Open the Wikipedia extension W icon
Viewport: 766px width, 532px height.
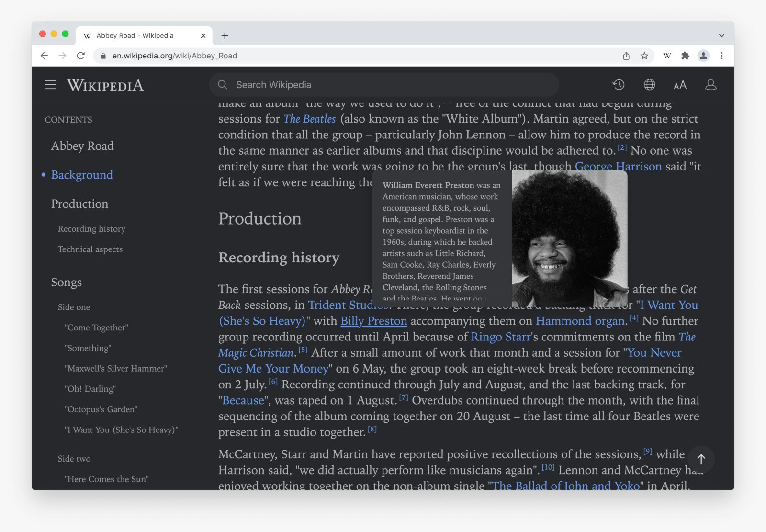pyautogui.click(x=666, y=56)
